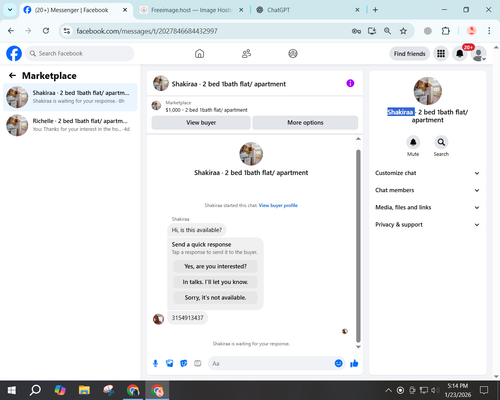This screenshot has width=500, height=400.
Task: Mute the conversation with the bell icon
Action: pos(413,142)
